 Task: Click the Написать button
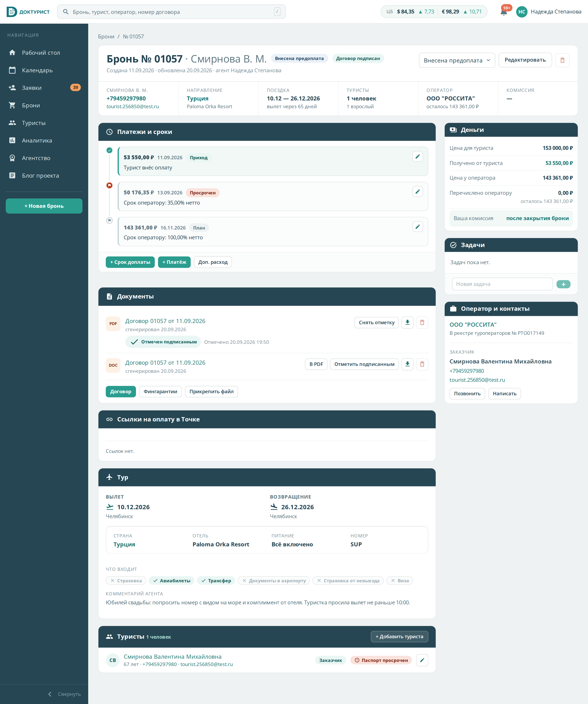[x=504, y=394]
